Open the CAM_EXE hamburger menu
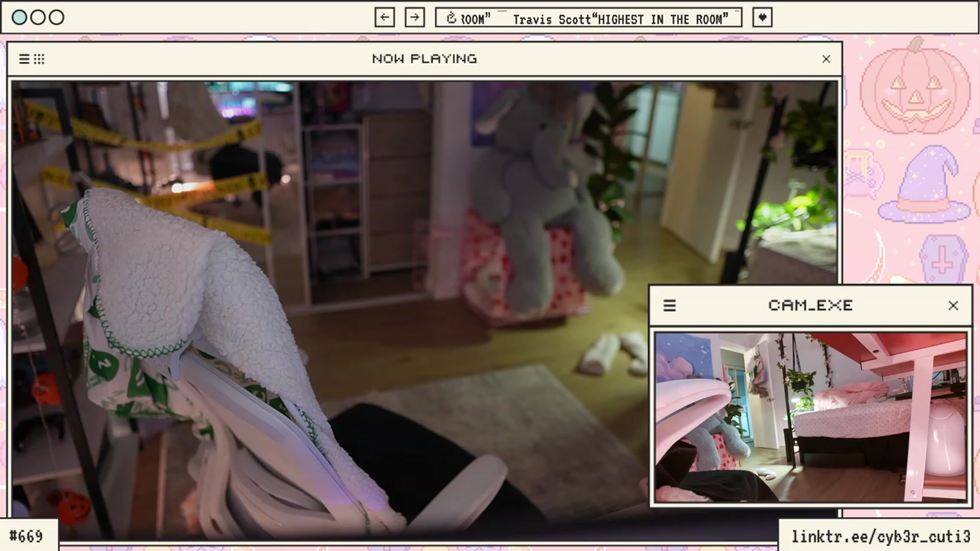This screenshot has height=551, width=980. [669, 306]
